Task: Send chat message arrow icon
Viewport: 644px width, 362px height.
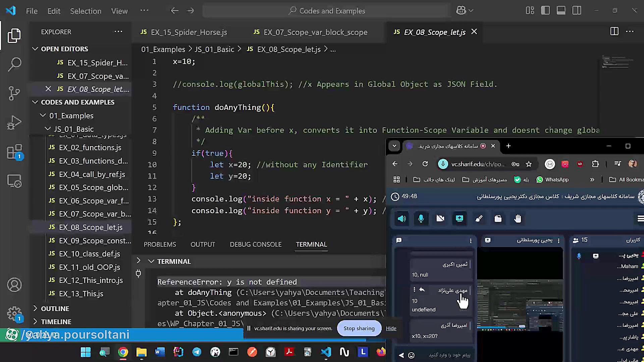Action: tap(401, 355)
